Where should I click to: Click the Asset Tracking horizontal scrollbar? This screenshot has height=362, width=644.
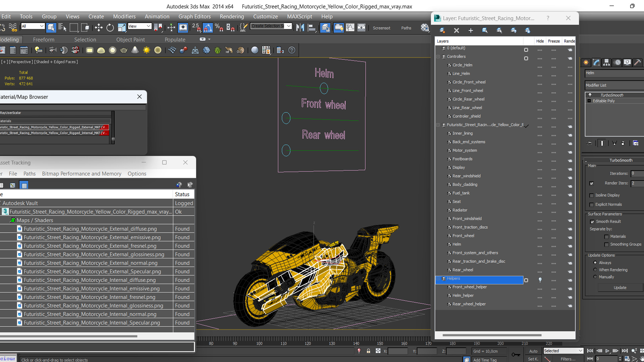click(x=68, y=336)
